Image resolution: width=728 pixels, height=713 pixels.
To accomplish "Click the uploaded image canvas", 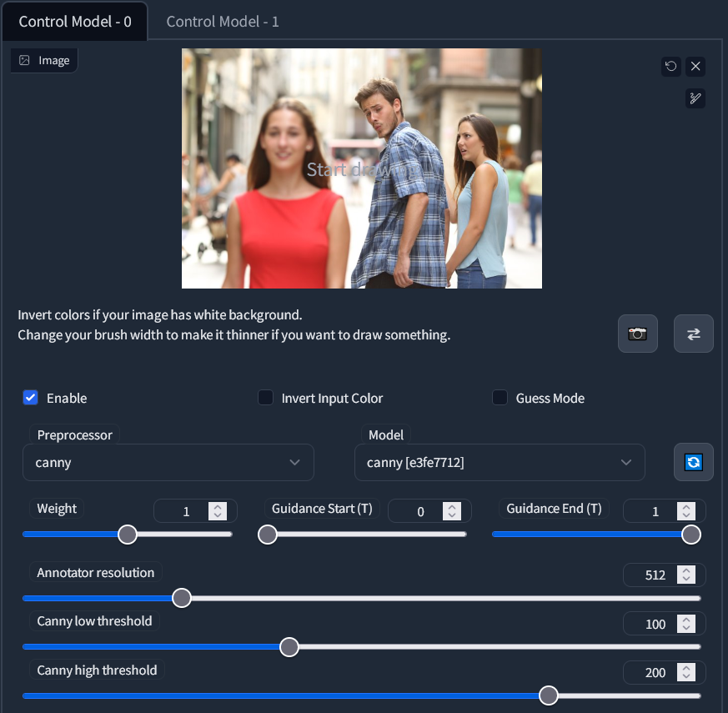I will [x=361, y=168].
